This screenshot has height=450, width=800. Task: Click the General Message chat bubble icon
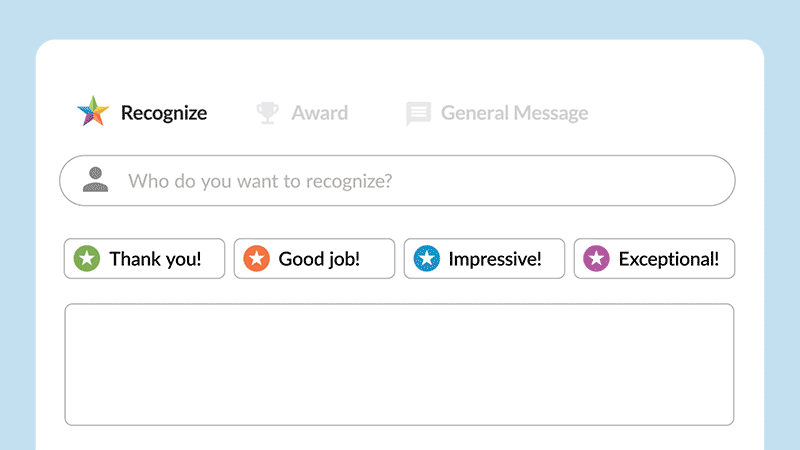coord(418,113)
